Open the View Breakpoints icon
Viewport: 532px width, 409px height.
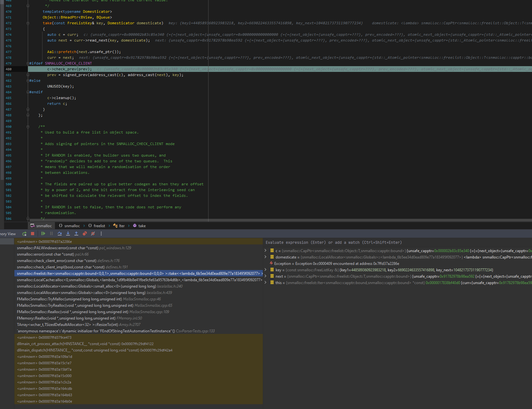pos(85,234)
